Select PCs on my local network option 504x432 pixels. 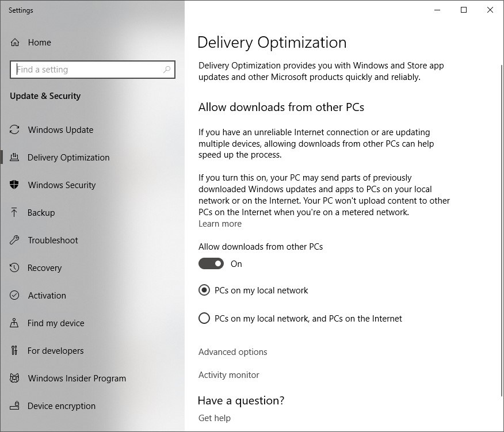coord(204,290)
